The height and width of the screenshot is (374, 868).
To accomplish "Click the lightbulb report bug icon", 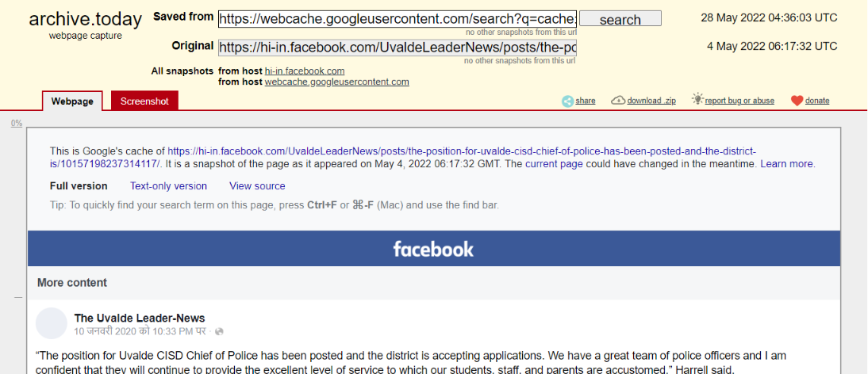I will coord(697,99).
